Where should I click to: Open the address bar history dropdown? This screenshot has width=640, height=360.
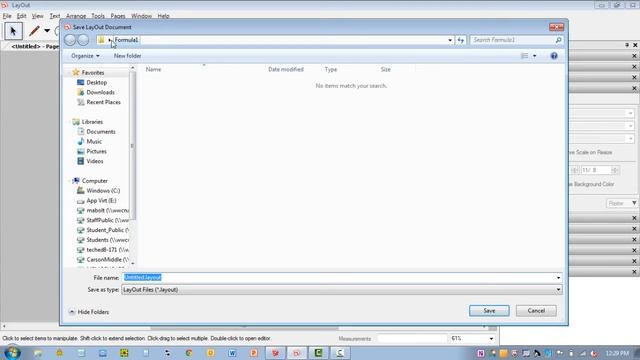click(450, 40)
